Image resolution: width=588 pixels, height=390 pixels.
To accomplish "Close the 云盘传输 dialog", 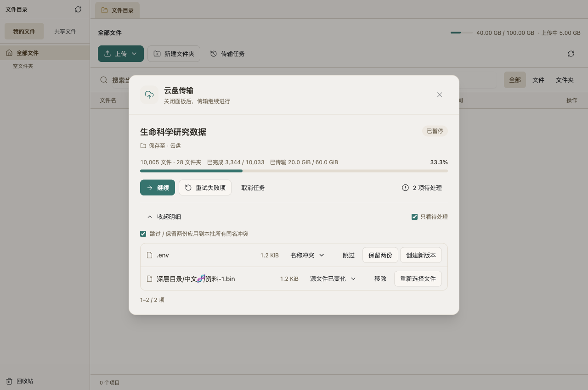I will click(440, 95).
